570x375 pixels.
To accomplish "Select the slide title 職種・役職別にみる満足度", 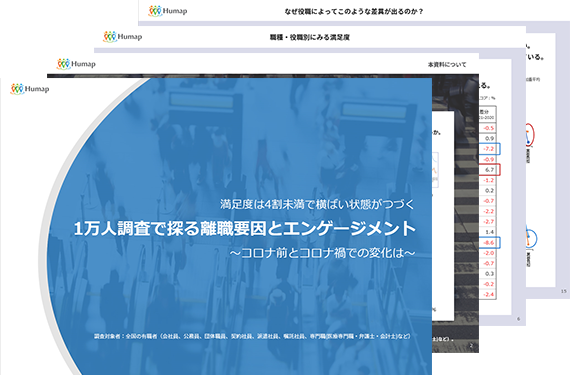I will point(309,37).
